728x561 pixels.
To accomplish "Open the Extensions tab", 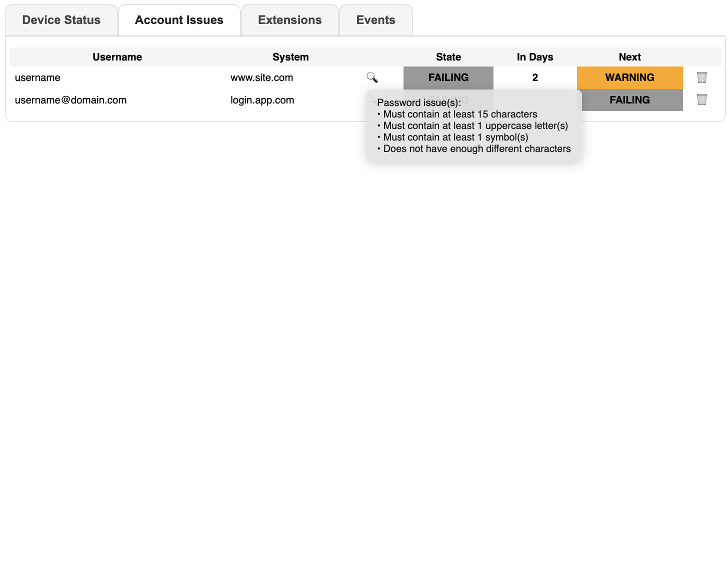I will pos(289,20).
